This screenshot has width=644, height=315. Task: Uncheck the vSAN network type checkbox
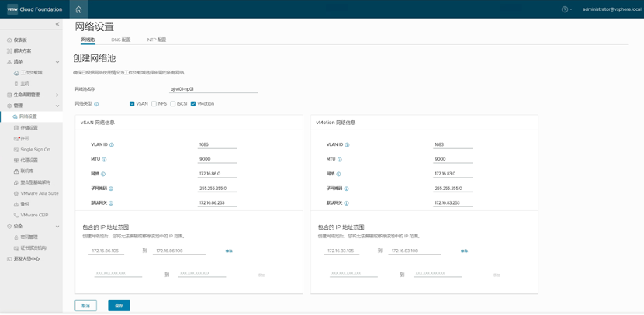pyautogui.click(x=132, y=104)
